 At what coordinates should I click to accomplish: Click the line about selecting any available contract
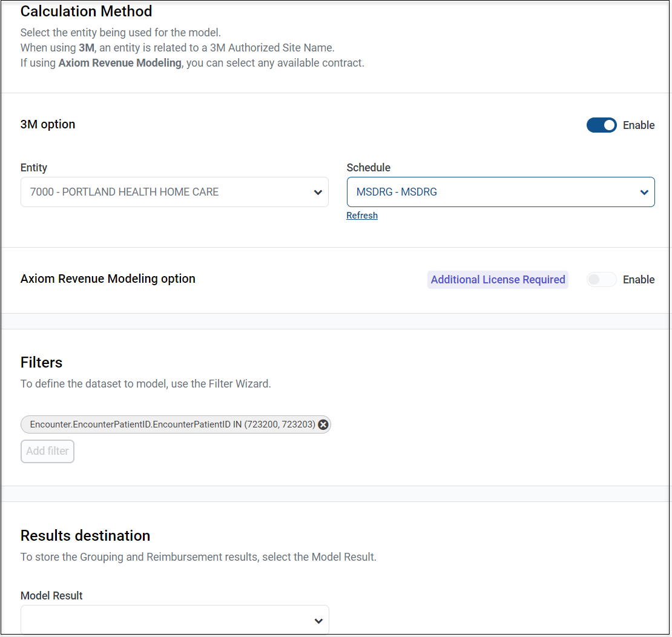pyautogui.click(x=193, y=63)
